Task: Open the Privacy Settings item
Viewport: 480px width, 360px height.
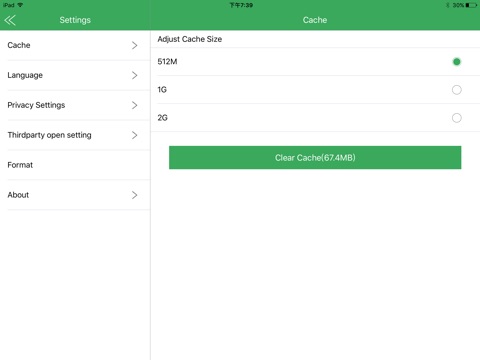Action: point(75,105)
